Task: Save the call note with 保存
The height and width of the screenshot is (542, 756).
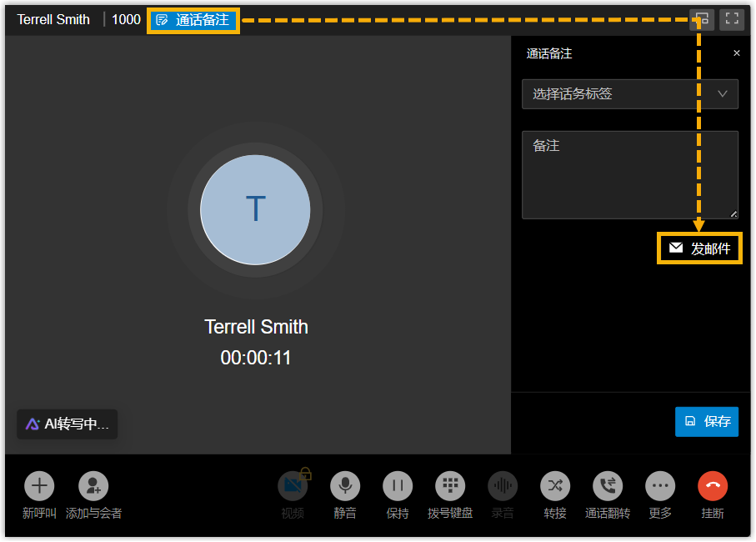Action: [x=707, y=421]
